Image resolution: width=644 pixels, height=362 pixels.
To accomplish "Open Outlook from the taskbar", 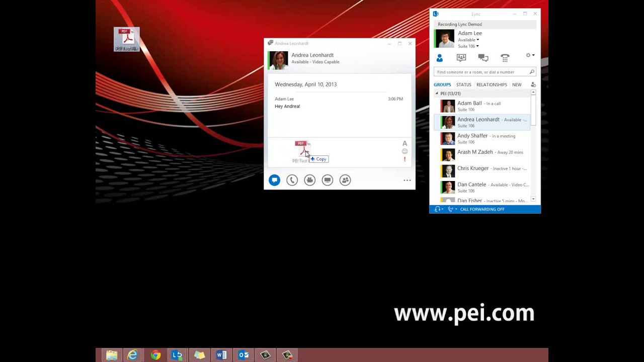I will (244, 355).
